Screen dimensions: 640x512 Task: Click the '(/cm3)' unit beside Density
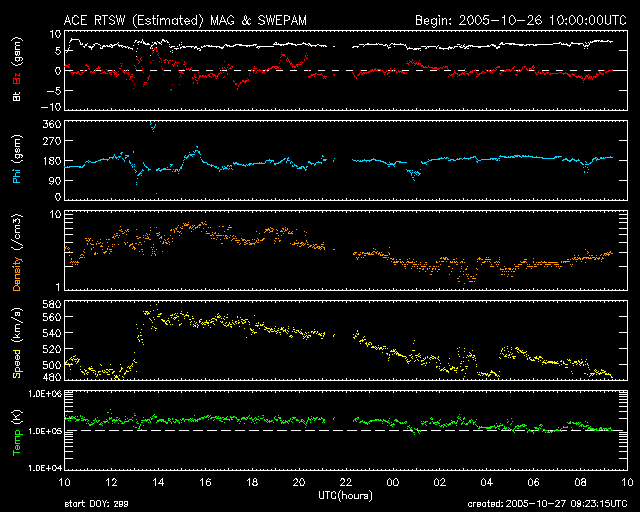[17, 232]
